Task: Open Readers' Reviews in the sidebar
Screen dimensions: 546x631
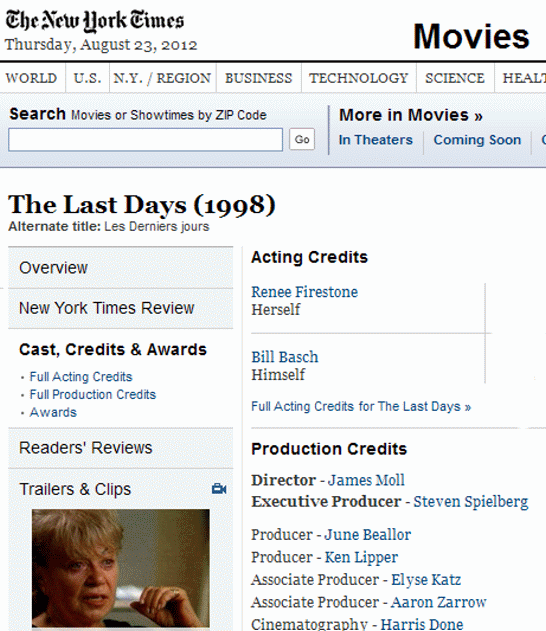Action: pos(120,448)
